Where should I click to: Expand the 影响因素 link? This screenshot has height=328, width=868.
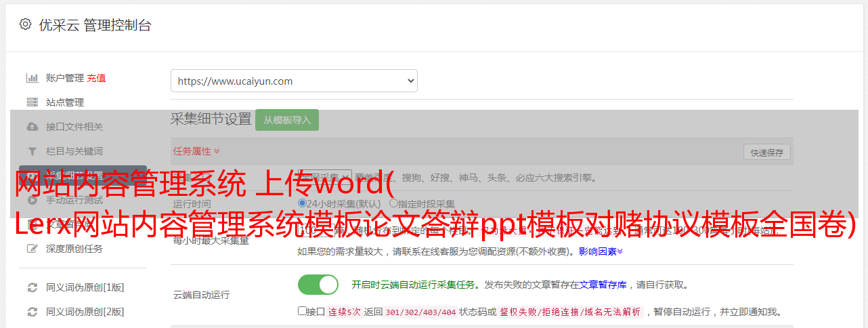click(x=601, y=251)
